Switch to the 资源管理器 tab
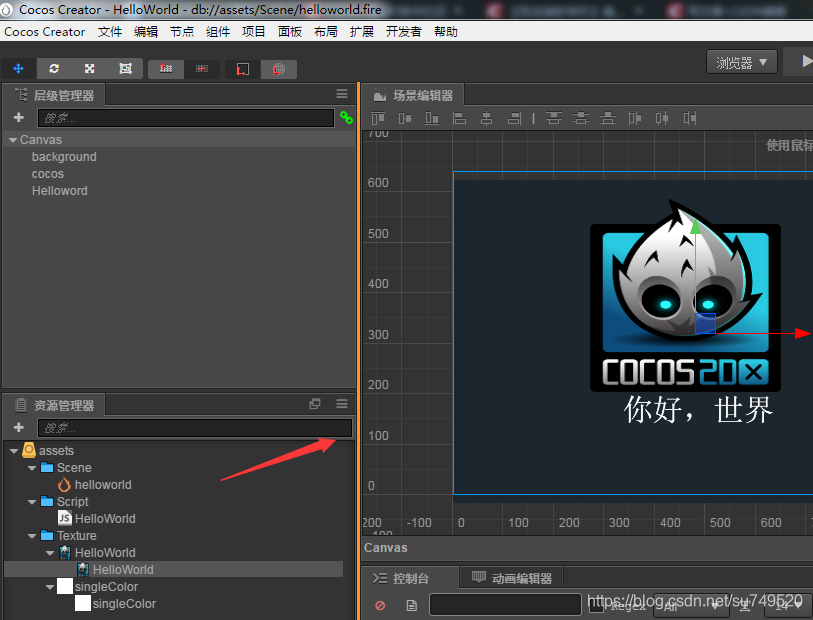This screenshot has width=813, height=620. click(54, 405)
